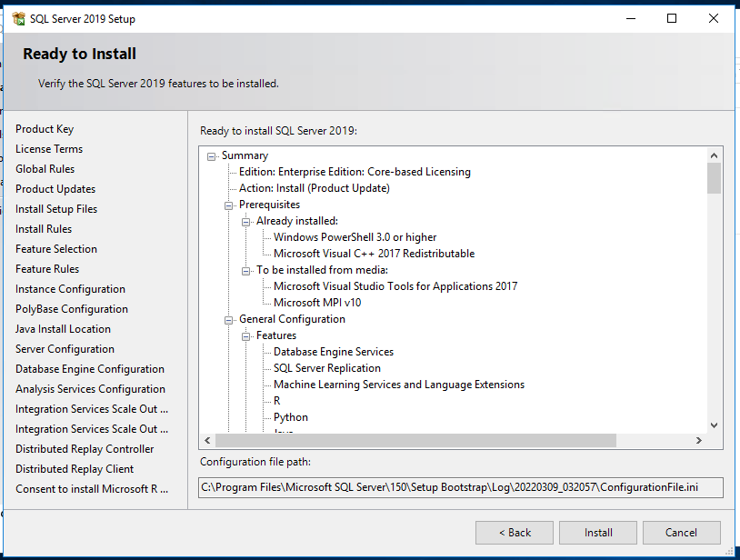Screen dimensions: 740x560
Task: Click the General Configuration tree label
Action: click(x=292, y=319)
